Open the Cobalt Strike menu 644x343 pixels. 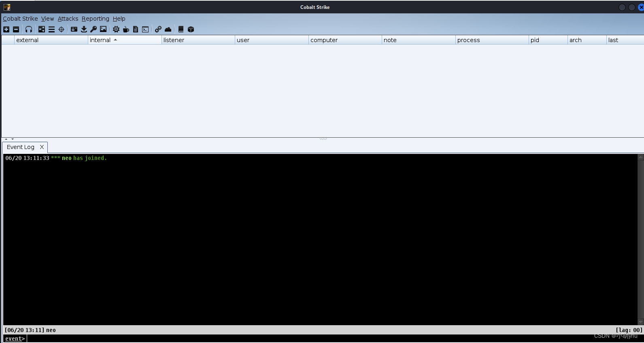20,19
